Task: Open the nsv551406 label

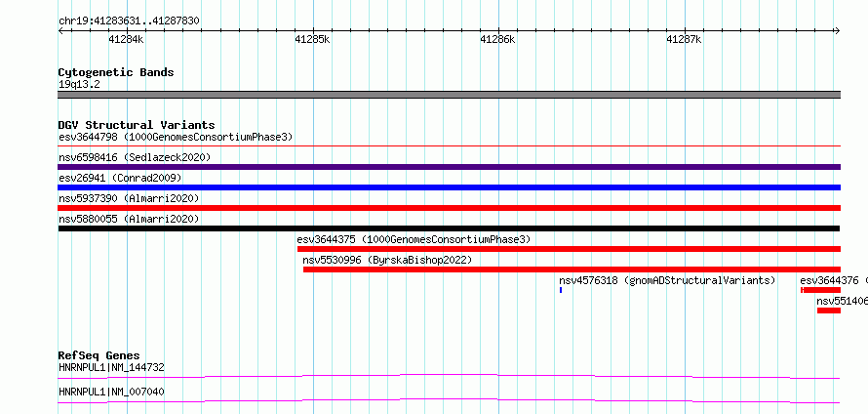Action: pyautogui.click(x=842, y=301)
